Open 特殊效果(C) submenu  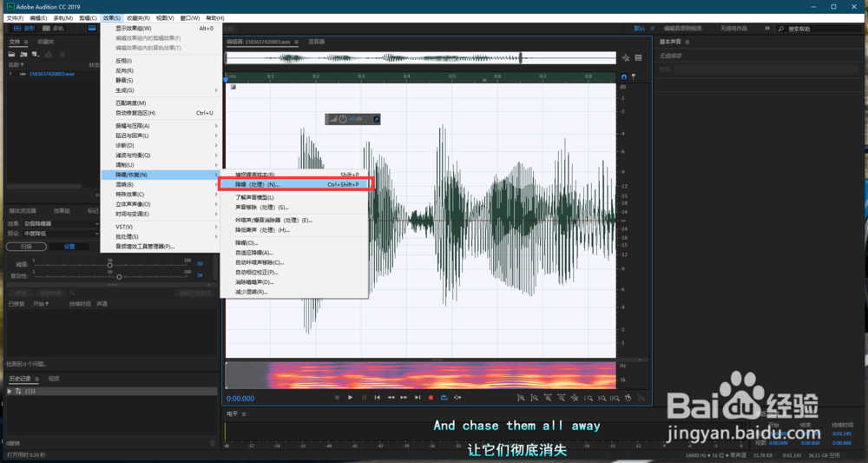pos(161,195)
